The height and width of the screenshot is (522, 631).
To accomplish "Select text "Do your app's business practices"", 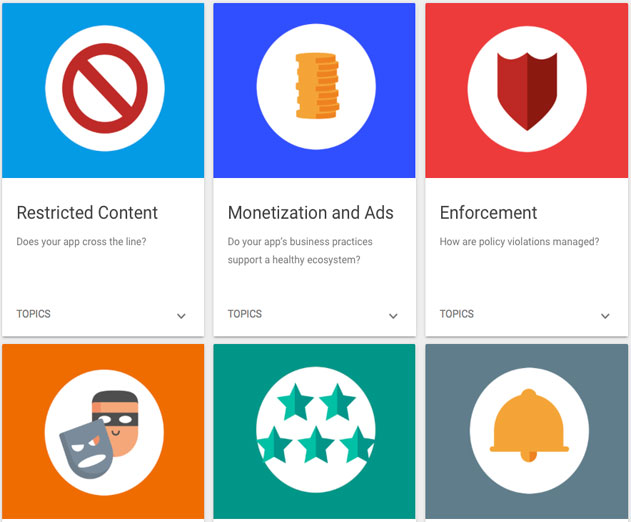I will click(x=300, y=242).
